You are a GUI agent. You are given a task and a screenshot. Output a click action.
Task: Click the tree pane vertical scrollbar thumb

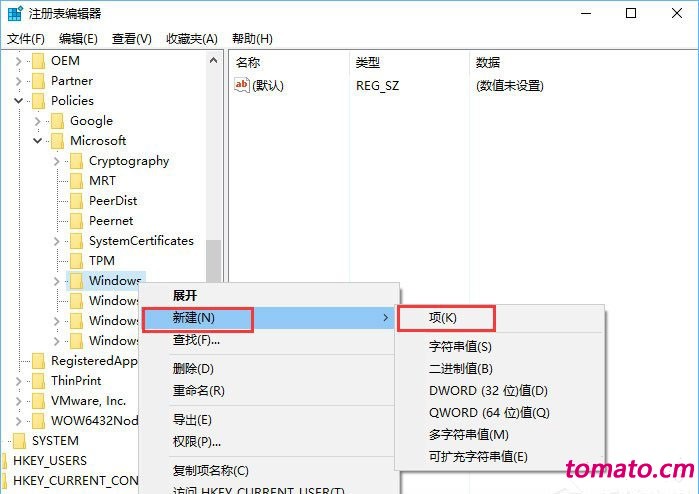214,261
